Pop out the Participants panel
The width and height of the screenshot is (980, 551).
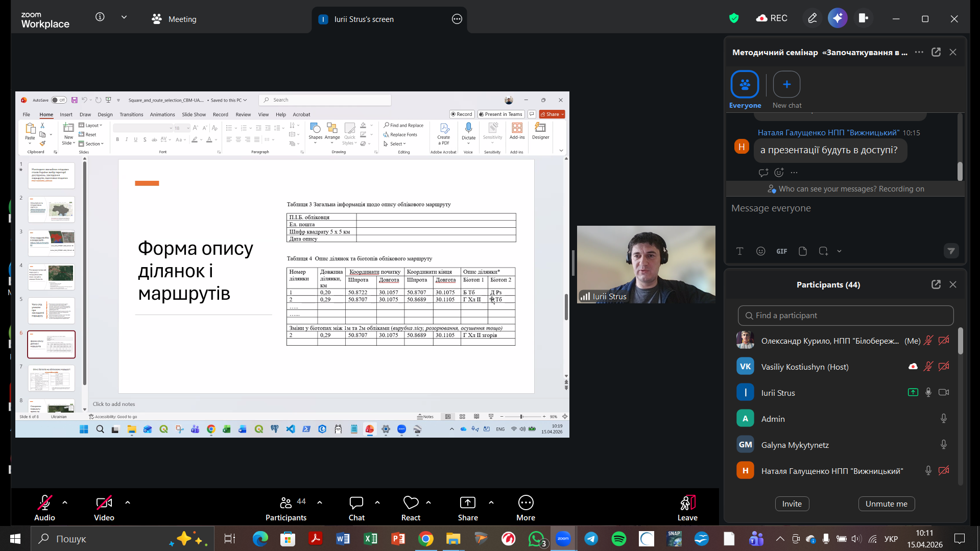[x=936, y=284]
